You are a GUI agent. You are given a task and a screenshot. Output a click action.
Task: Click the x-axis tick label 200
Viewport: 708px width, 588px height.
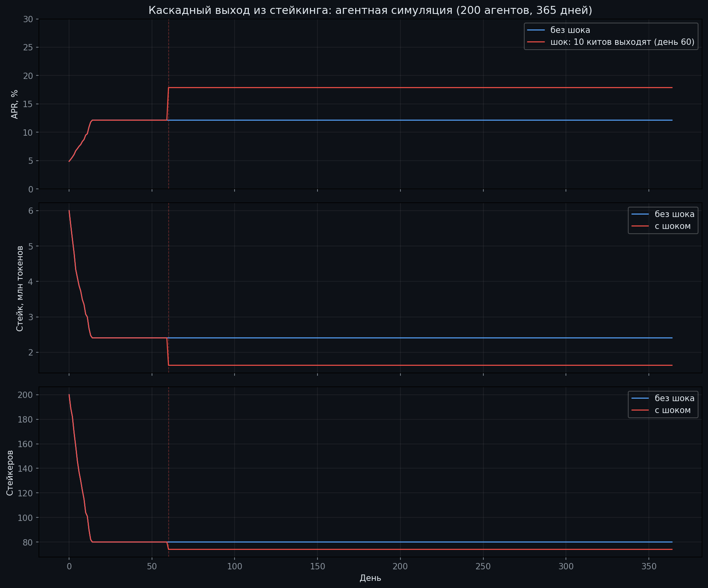[x=400, y=566]
